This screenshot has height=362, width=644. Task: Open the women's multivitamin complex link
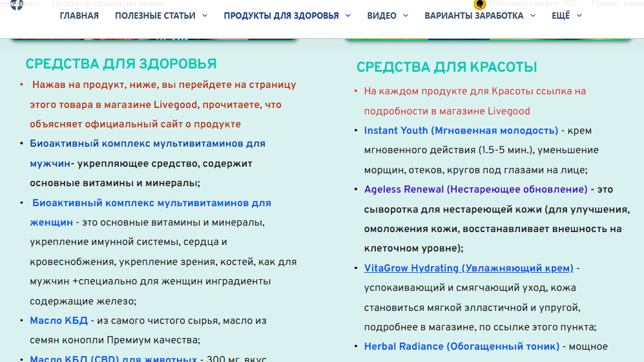point(151,213)
